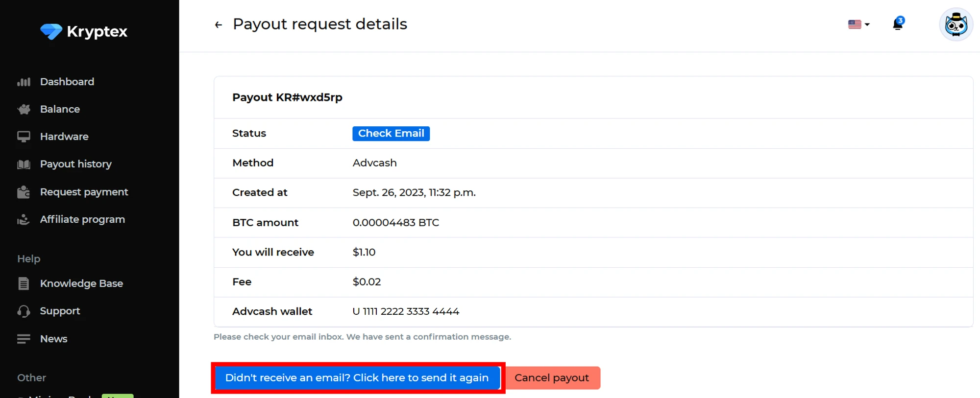
Task: Click the Payout KR#wxd5rp heading
Action: coord(287,97)
